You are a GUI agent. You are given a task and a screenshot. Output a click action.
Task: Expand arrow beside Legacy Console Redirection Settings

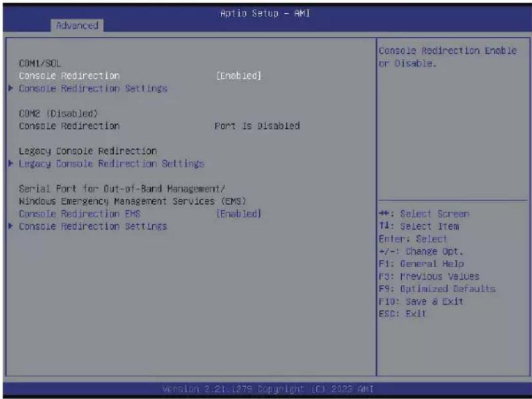[11, 164]
